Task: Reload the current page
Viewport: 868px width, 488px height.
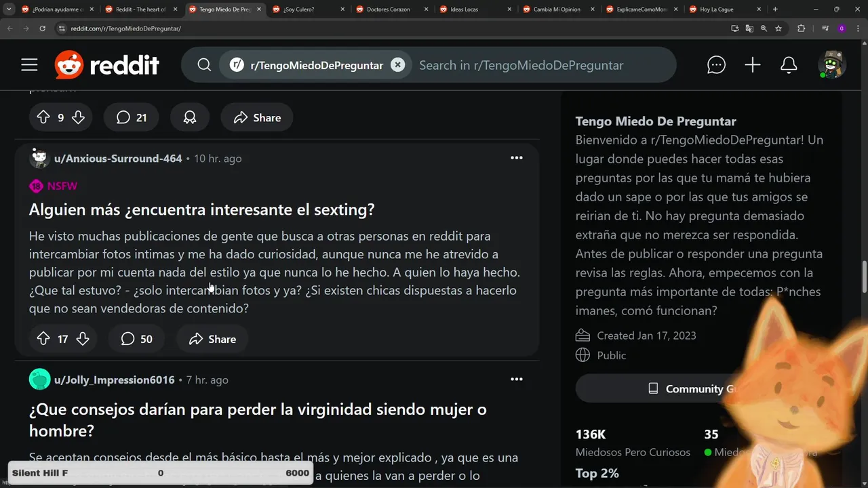Action: click(x=42, y=28)
